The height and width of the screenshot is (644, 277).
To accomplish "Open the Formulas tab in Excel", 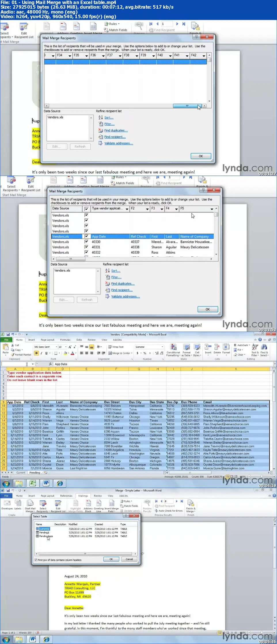I will point(65,340).
